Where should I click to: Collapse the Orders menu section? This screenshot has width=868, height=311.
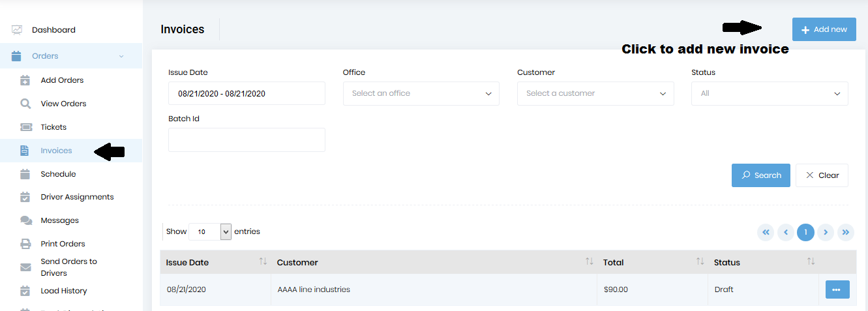pyautogui.click(x=121, y=57)
